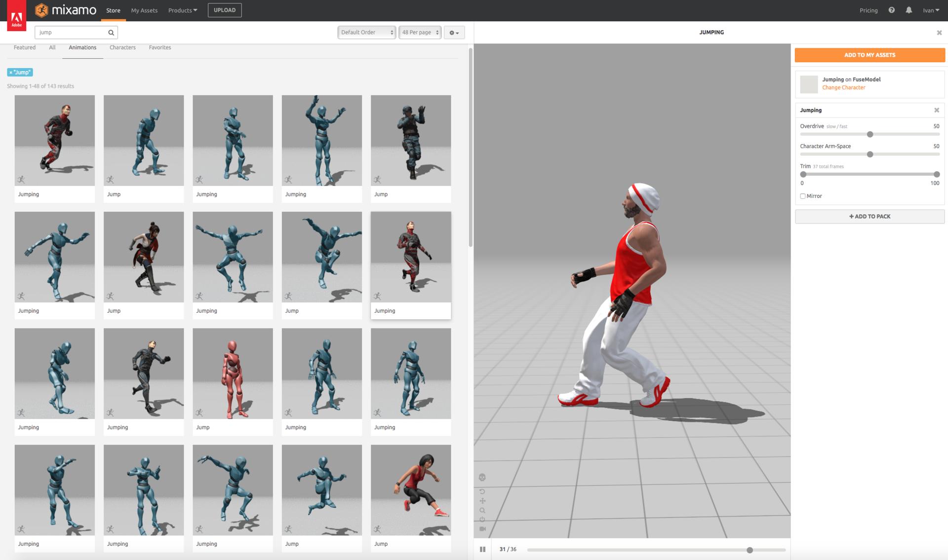
Task: Click Add to Pack button
Action: coord(870,216)
